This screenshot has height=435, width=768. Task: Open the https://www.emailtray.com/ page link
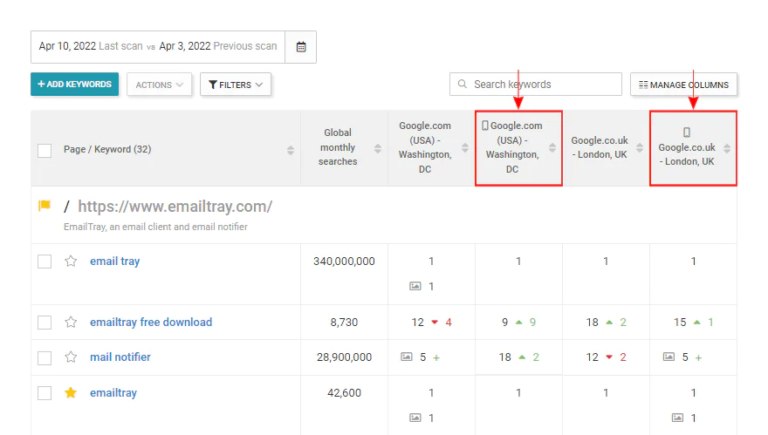[x=175, y=206]
